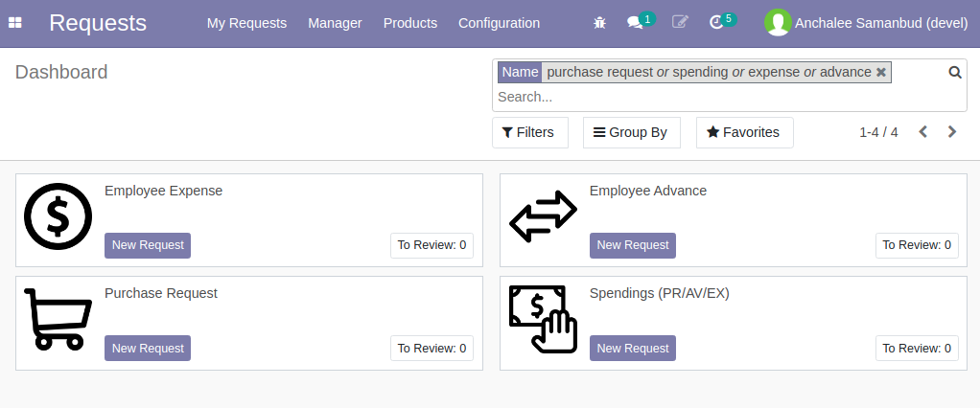
Task: Open the Favorites dropdown
Action: [x=744, y=132]
